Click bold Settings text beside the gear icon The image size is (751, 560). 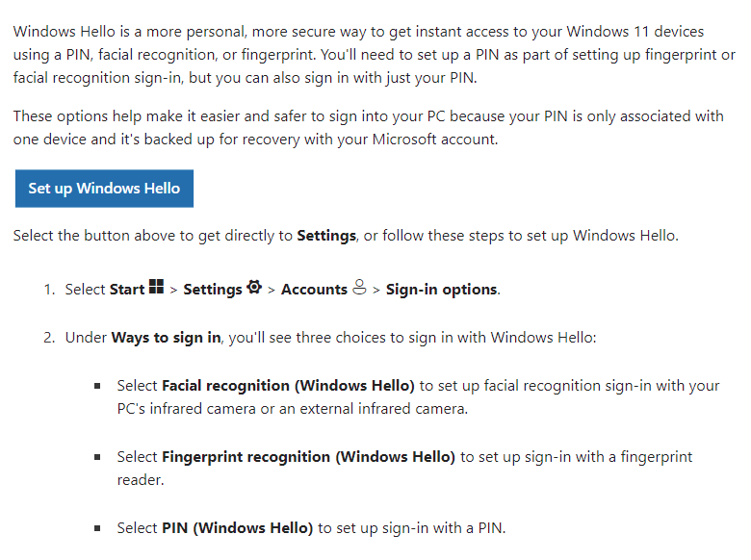212,289
